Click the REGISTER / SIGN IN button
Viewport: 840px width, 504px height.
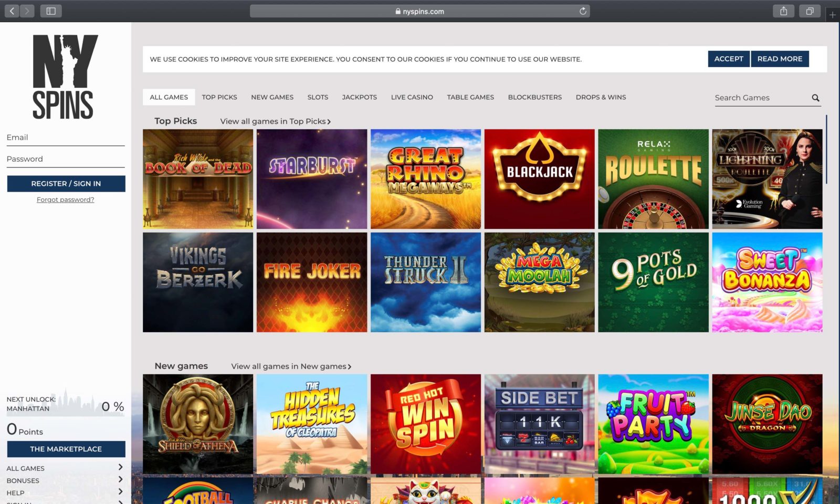coord(66,183)
